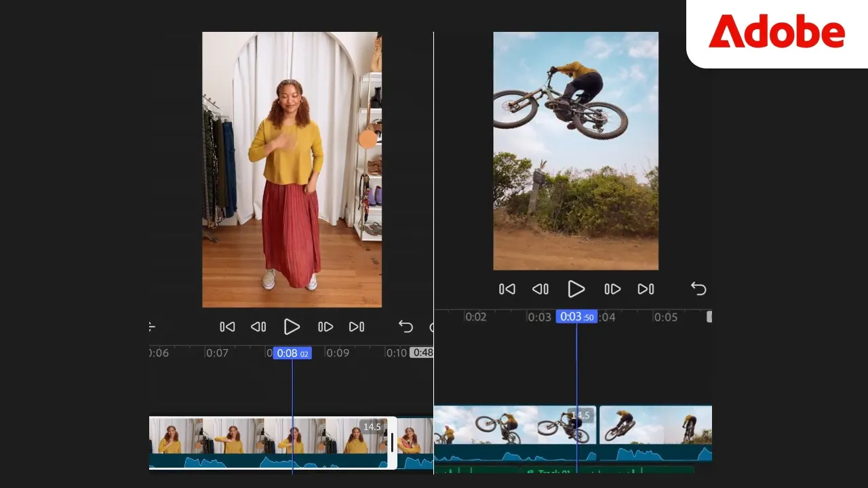Click the 0:08 playhead marker on left timeline
Viewport: 868px width, 488px height.
click(x=292, y=353)
